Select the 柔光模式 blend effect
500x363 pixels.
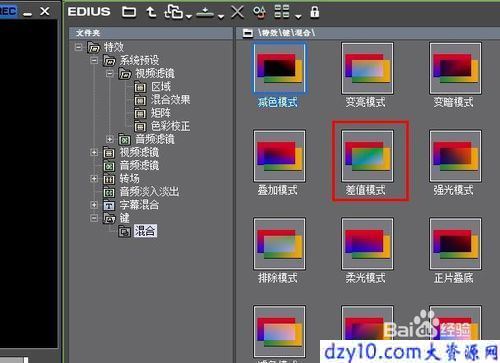pyautogui.click(x=367, y=250)
